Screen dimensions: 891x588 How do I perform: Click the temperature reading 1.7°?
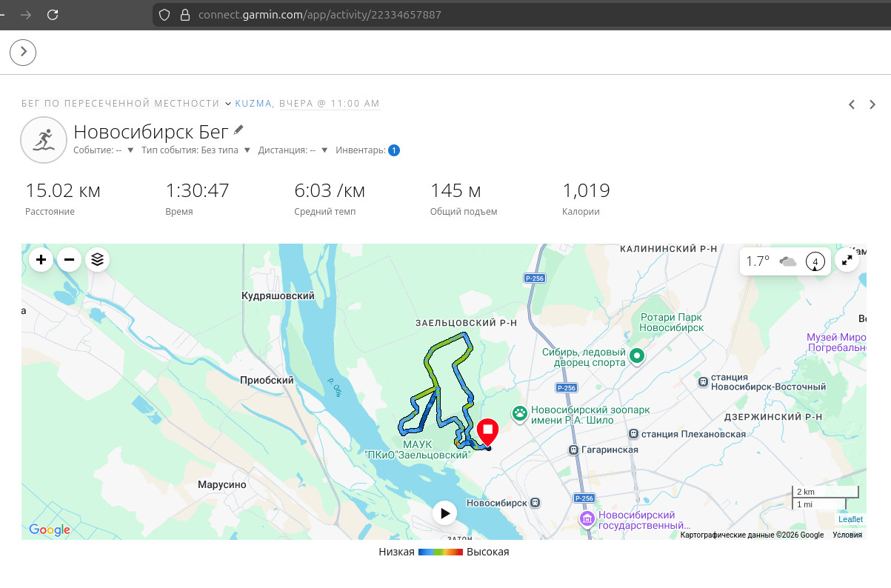758,261
